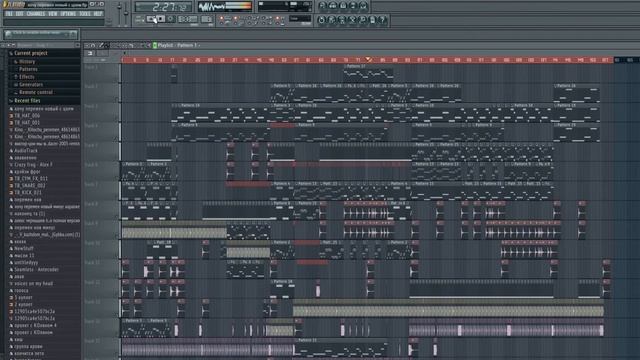This screenshot has height=360, width=640.
Task: Select the TB_KICK_021 file
Action: click(x=28, y=193)
